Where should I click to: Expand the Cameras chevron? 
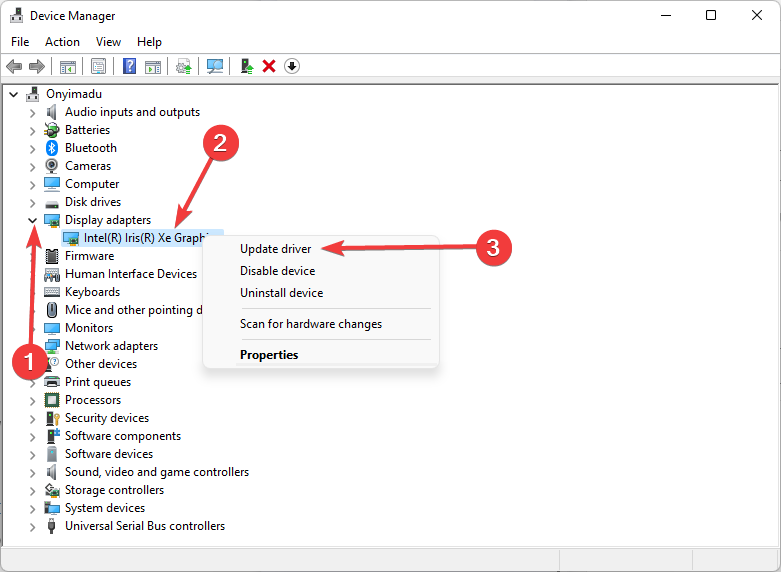pyautogui.click(x=32, y=167)
